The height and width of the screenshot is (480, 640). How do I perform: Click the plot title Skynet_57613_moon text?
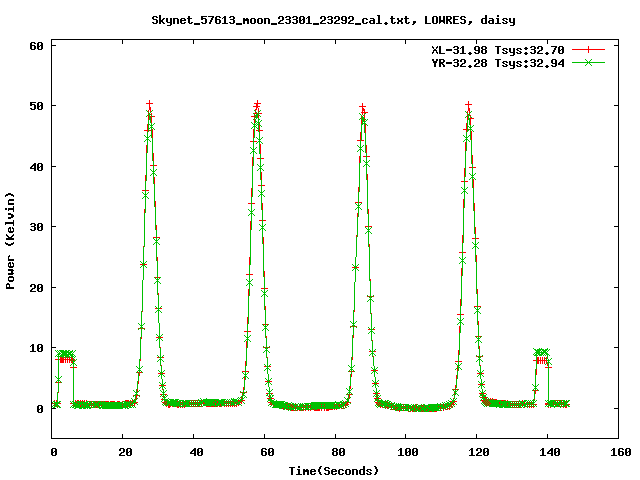click(334, 19)
